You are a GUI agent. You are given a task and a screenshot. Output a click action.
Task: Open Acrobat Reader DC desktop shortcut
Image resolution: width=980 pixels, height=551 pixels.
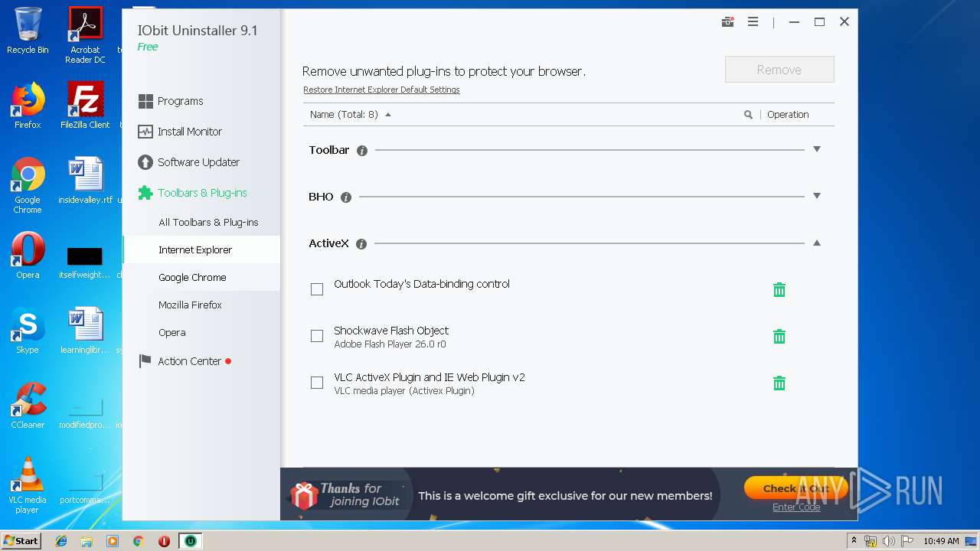coord(85,35)
